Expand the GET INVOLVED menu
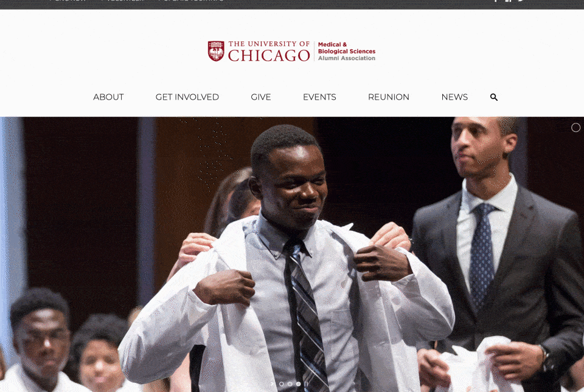 click(x=187, y=97)
